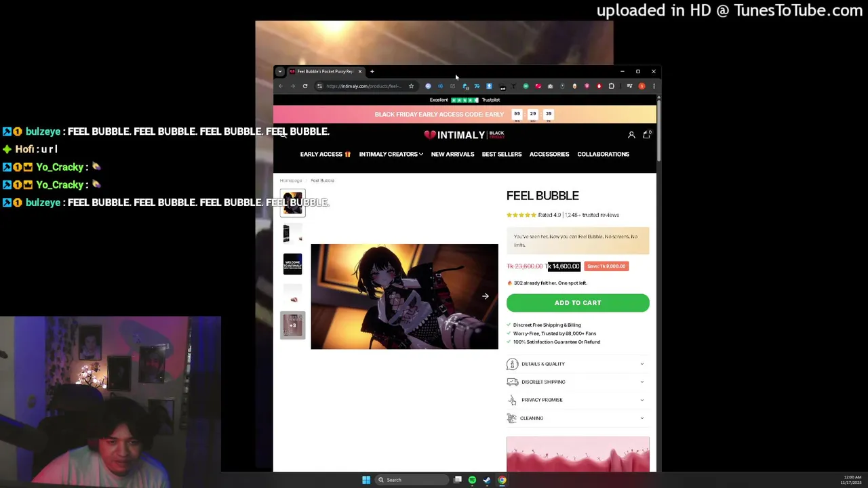Open a new browser tab with plus
Screen dimensions: 868x488
click(372, 71)
